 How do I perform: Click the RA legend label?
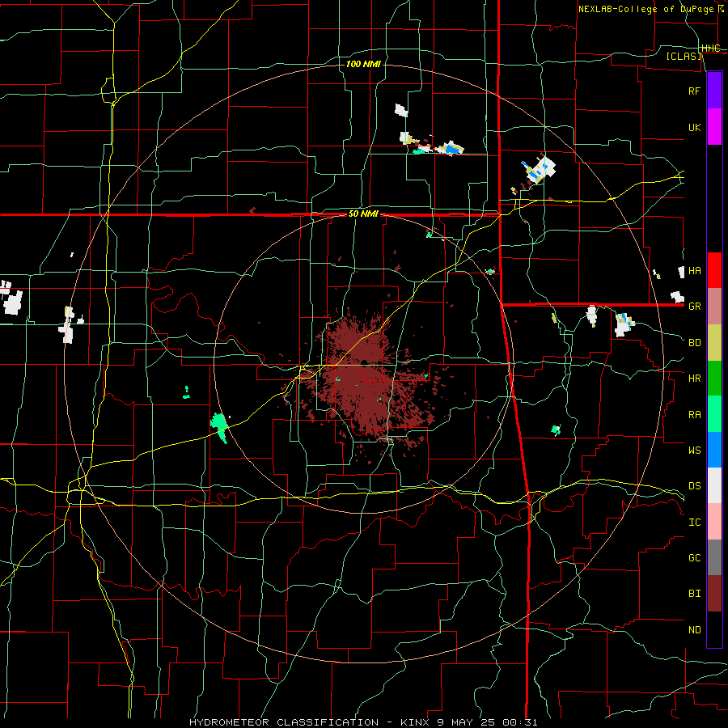(x=695, y=414)
